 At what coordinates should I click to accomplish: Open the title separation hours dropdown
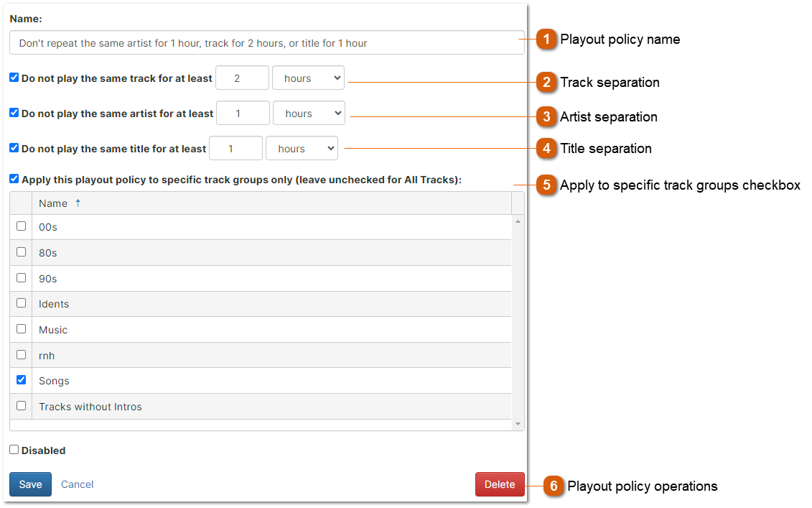pyautogui.click(x=302, y=148)
